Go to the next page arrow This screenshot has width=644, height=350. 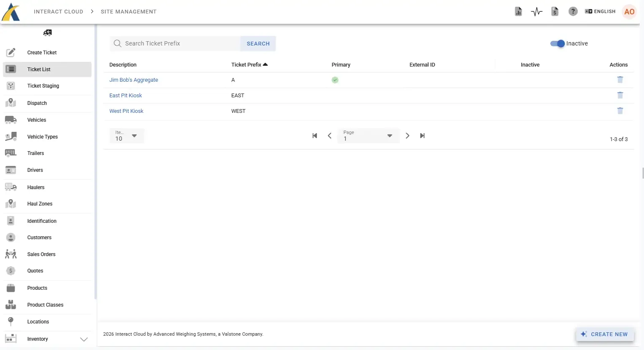tap(407, 136)
